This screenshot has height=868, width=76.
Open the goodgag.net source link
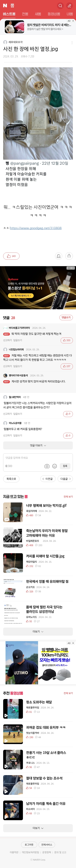click(x=36, y=228)
